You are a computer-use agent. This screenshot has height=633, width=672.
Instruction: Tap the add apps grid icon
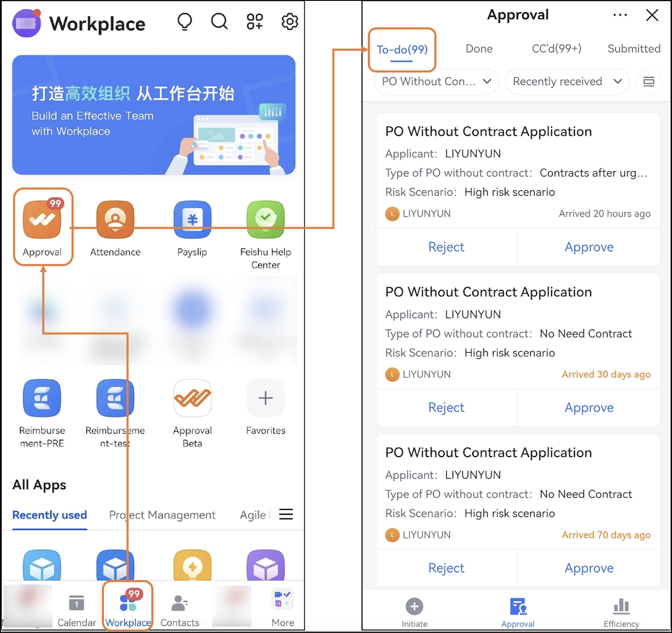pos(255,21)
